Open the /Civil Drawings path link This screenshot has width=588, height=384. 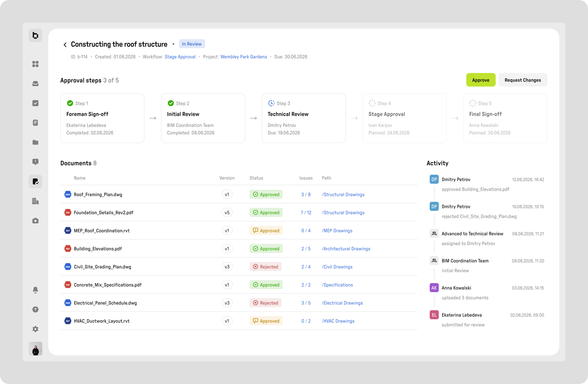pos(337,267)
